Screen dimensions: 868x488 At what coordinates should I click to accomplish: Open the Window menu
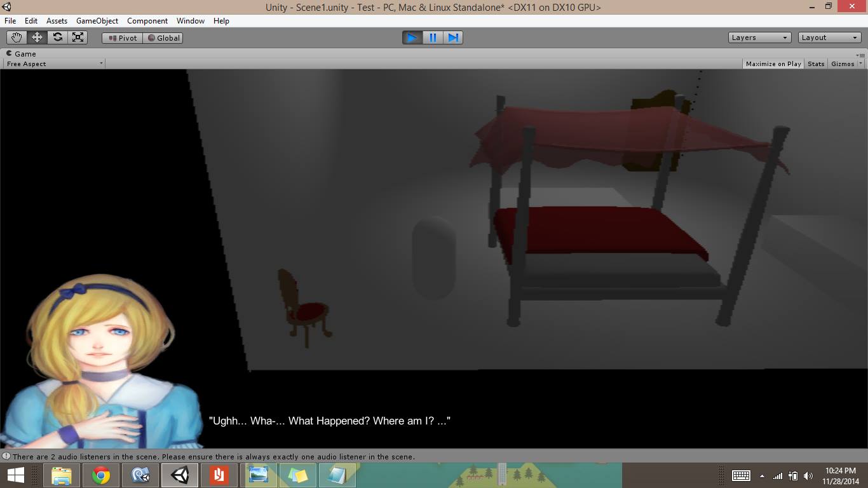191,21
